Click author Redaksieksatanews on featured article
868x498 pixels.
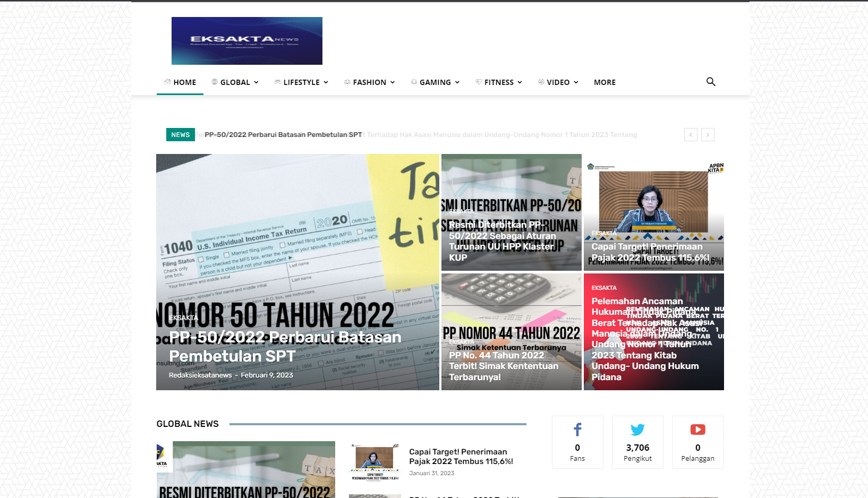(x=200, y=375)
